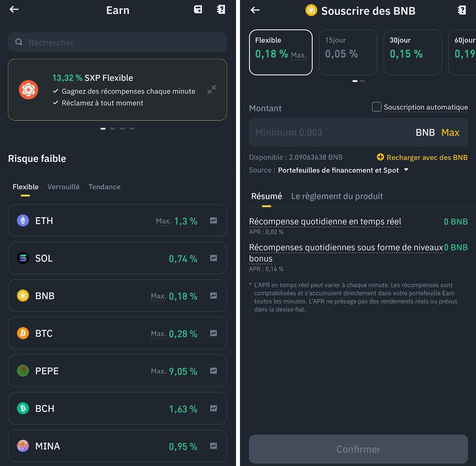Expand the Source wallet dropdown

pos(406,170)
